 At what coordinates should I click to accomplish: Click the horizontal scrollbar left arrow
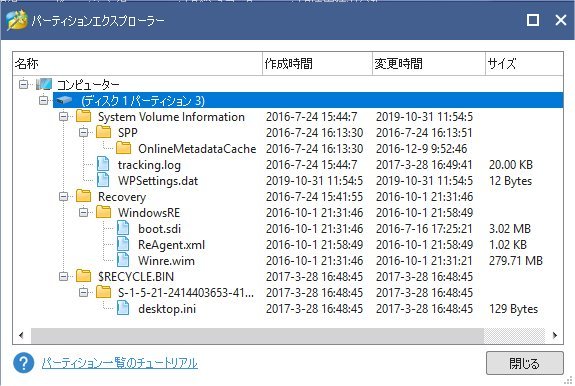pos(21,335)
